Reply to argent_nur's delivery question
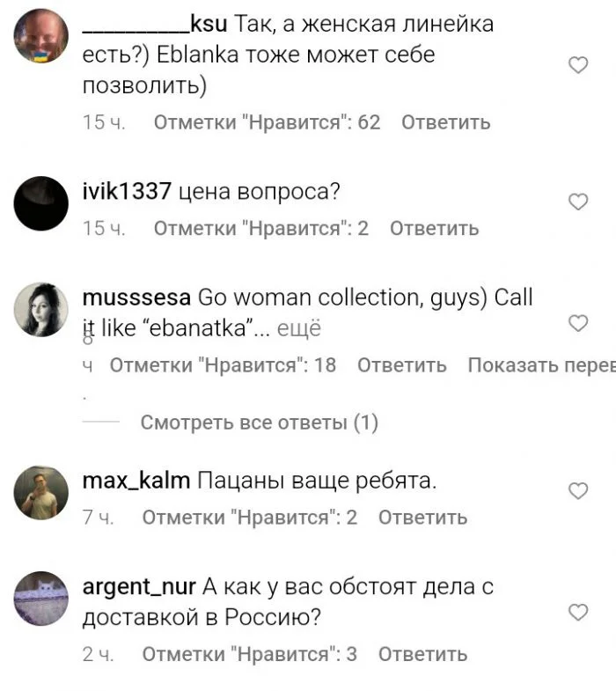The image size is (616, 691). pyautogui.click(x=422, y=654)
